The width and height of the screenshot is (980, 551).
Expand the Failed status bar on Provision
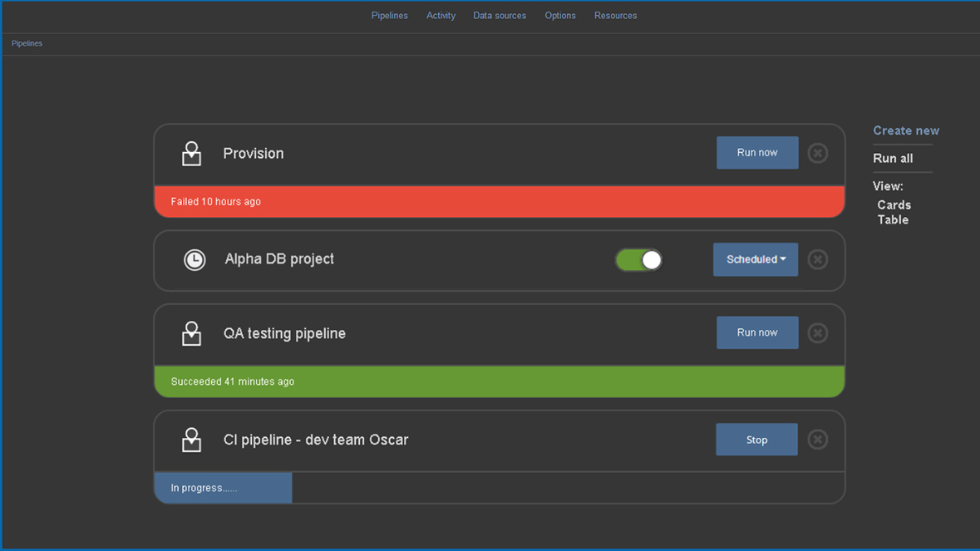(x=499, y=201)
